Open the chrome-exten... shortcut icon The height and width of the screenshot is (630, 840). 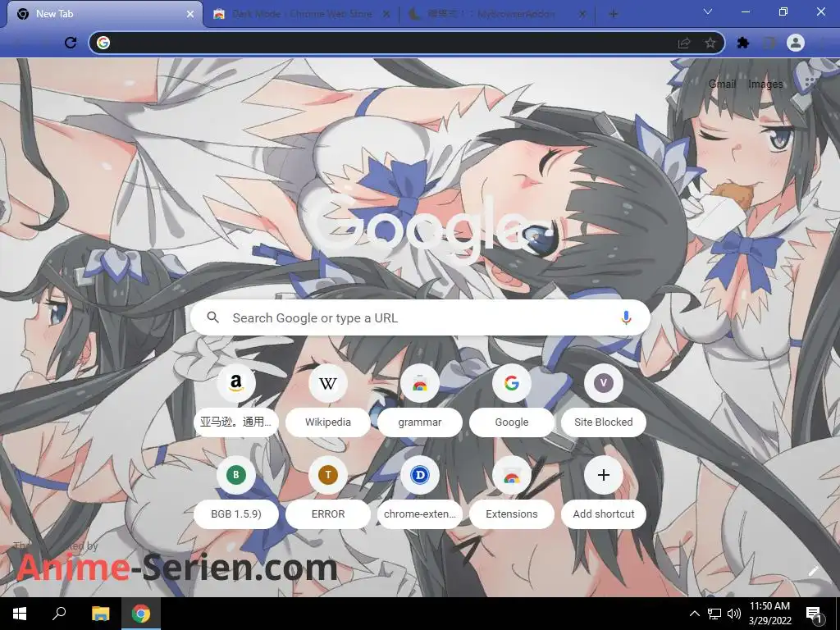(419, 475)
